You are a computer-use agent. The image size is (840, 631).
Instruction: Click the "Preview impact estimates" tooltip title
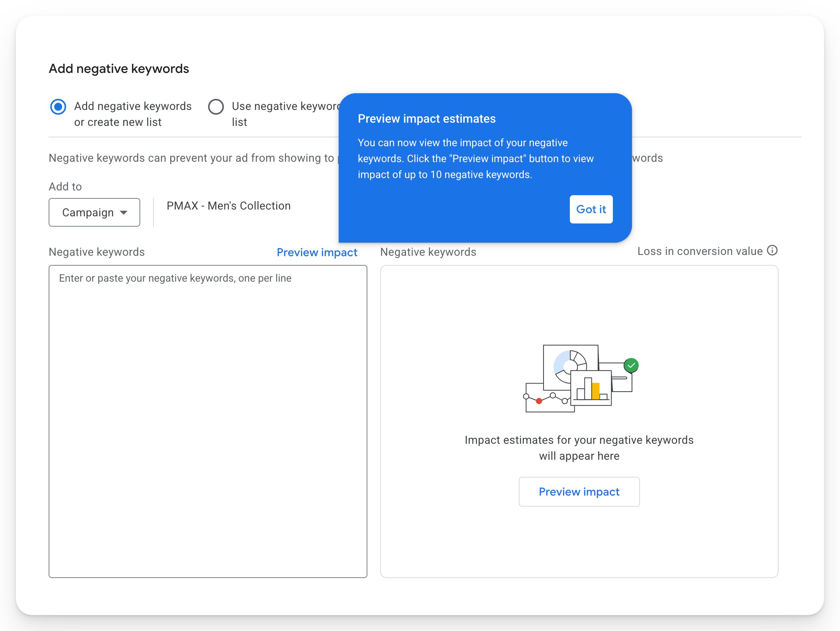(427, 118)
